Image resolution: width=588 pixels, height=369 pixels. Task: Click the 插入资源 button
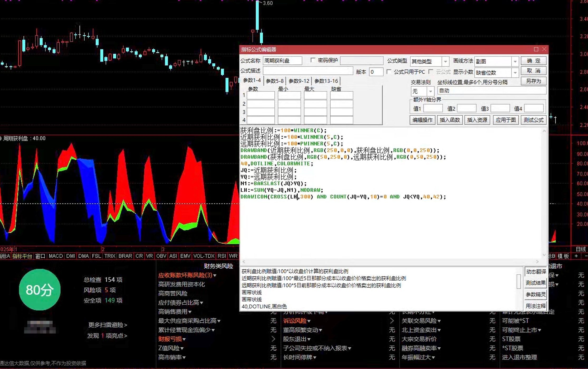pyautogui.click(x=477, y=120)
